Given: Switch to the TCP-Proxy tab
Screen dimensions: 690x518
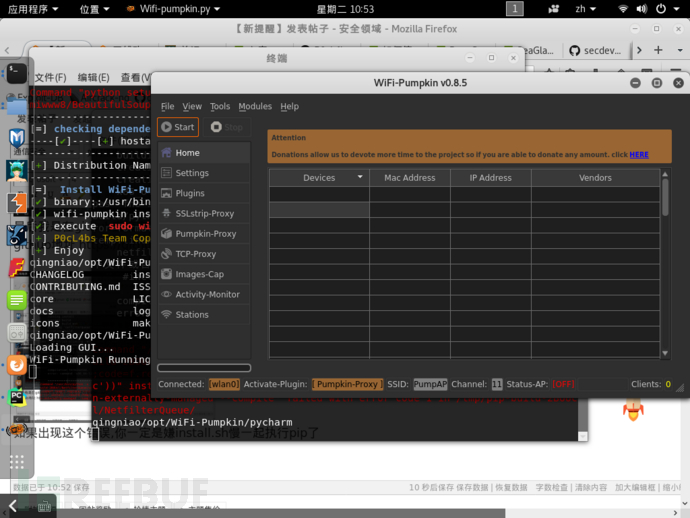Looking at the screenshot, I should 204,254.
